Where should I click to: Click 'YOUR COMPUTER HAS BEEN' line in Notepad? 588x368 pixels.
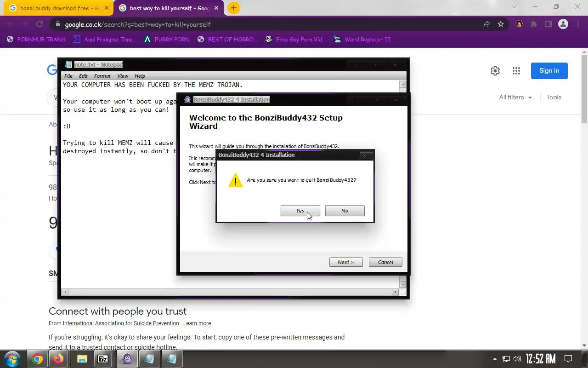coord(153,85)
